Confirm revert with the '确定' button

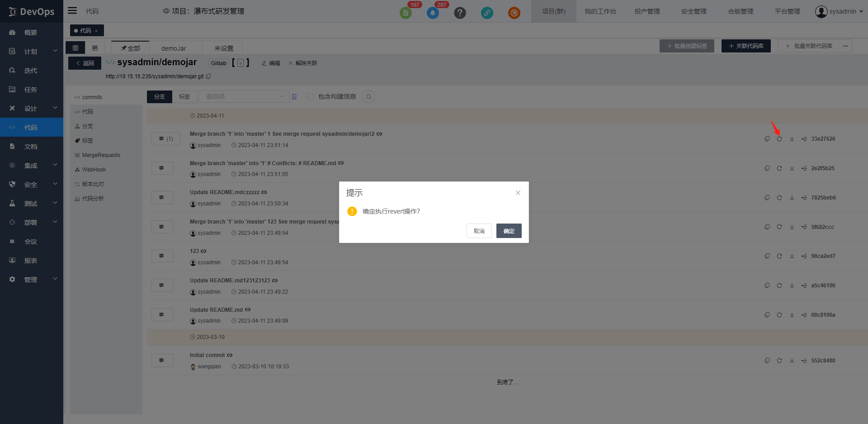509,231
